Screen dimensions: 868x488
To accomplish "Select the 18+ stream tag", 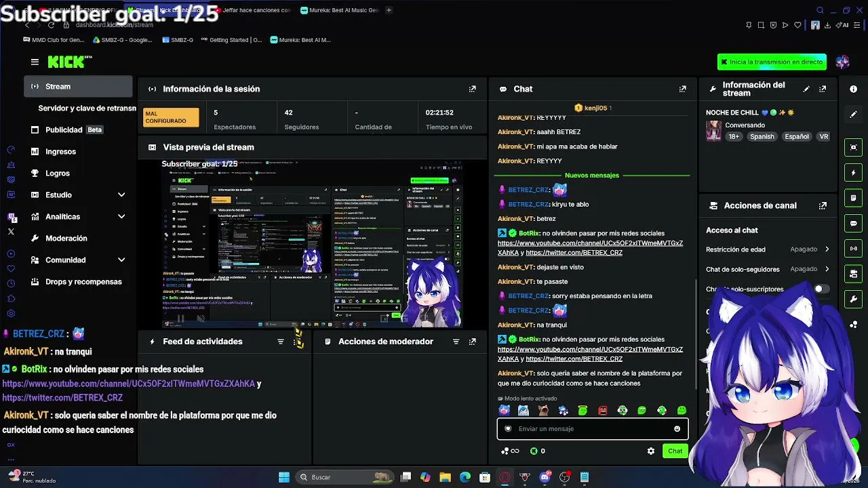I will [x=734, y=136].
